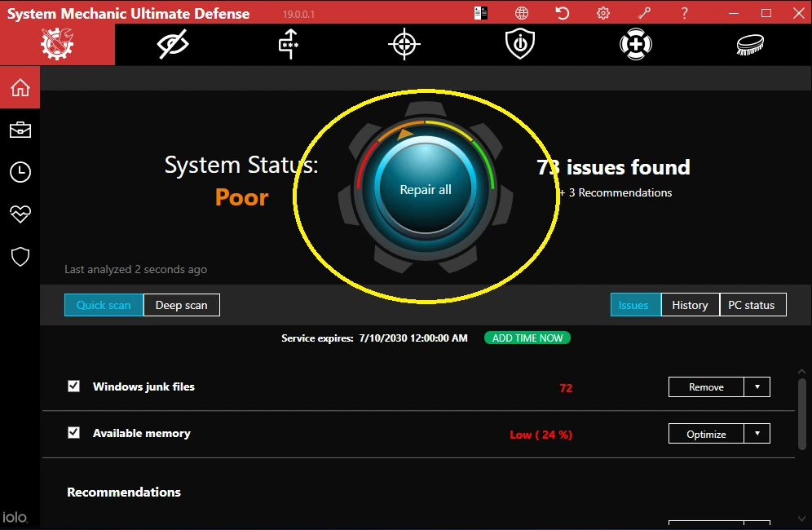Uncheck the Available memory checkbox
812x530 pixels.
tap(73, 433)
